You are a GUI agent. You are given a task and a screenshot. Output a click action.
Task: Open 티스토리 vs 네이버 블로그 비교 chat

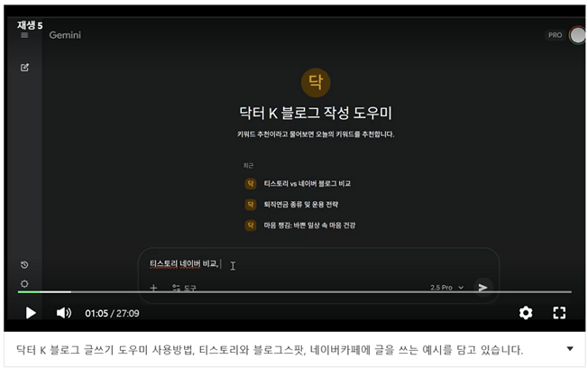click(307, 183)
